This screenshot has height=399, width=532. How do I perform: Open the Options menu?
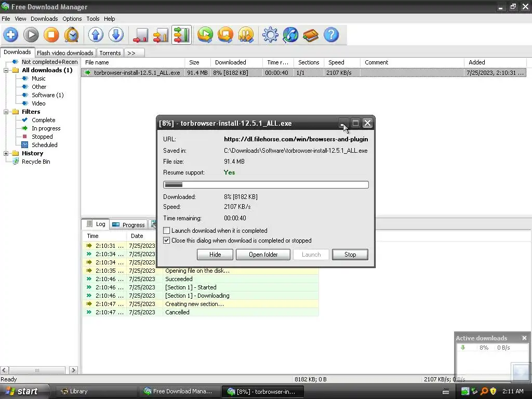pos(72,19)
